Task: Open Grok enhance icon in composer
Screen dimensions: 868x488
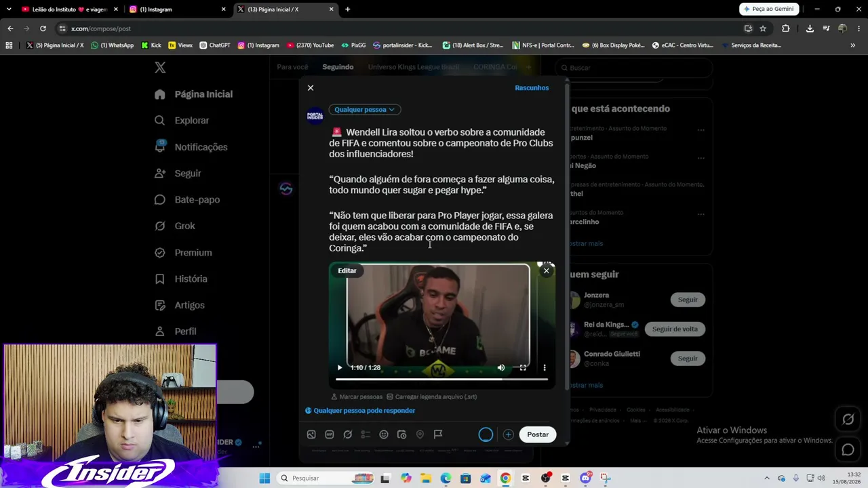Action: [x=348, y=434]
